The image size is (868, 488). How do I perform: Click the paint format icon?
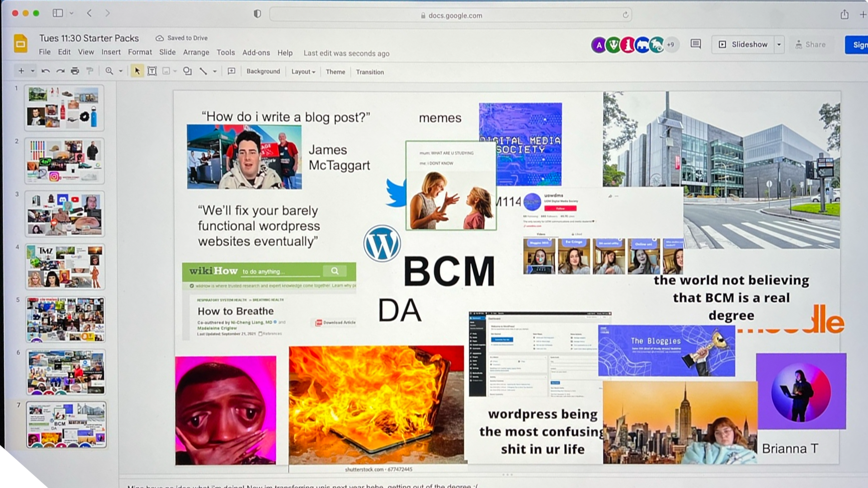[x=90, y=71]
